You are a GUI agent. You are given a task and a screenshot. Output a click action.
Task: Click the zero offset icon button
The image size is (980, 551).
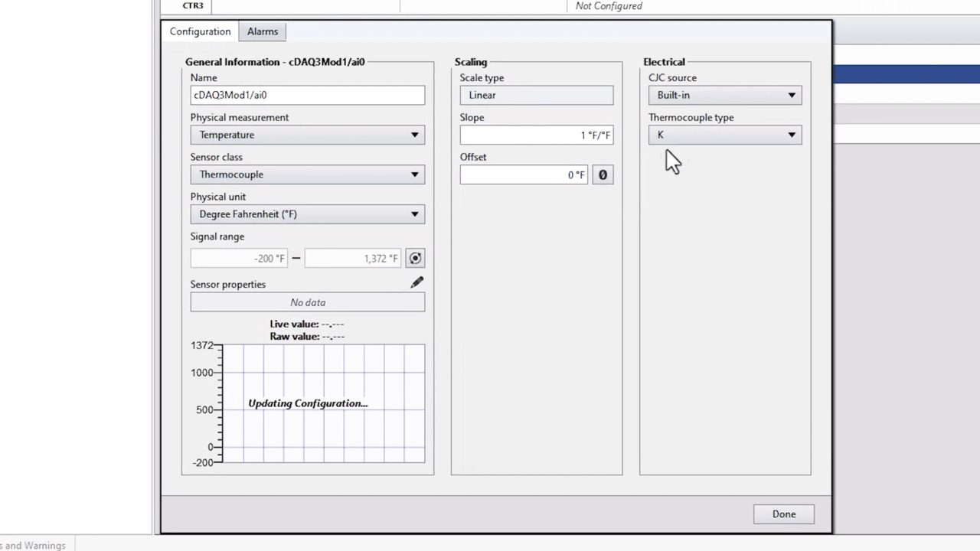[603, 175]
